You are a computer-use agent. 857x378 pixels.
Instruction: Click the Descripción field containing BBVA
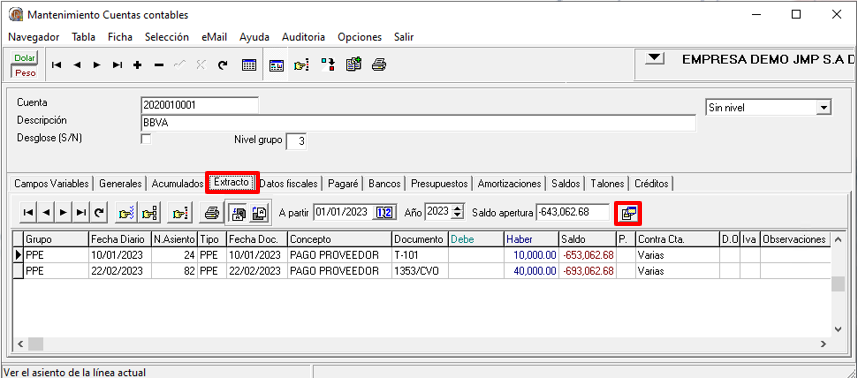pos(418,123)
